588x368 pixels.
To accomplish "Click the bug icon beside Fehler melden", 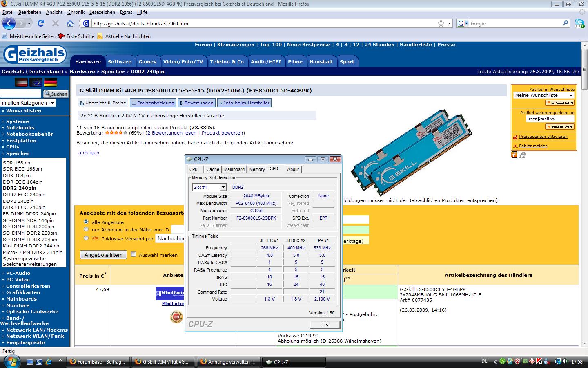I will coord(516,146).
